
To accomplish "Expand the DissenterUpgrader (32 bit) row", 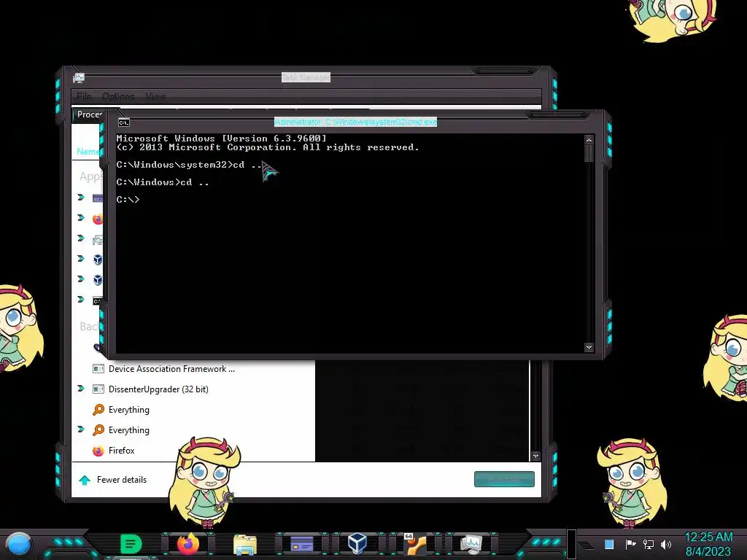I will click(x=81, y=389).
